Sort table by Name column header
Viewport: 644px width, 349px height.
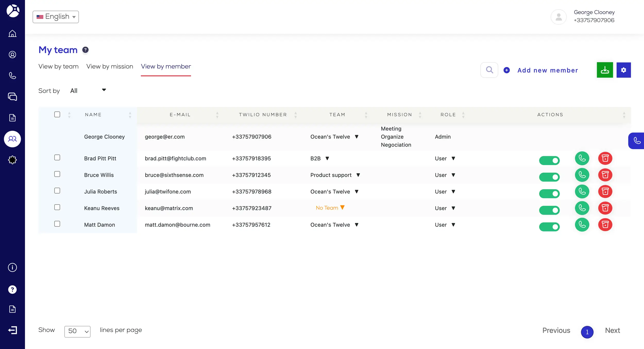(x=93, y=115)
